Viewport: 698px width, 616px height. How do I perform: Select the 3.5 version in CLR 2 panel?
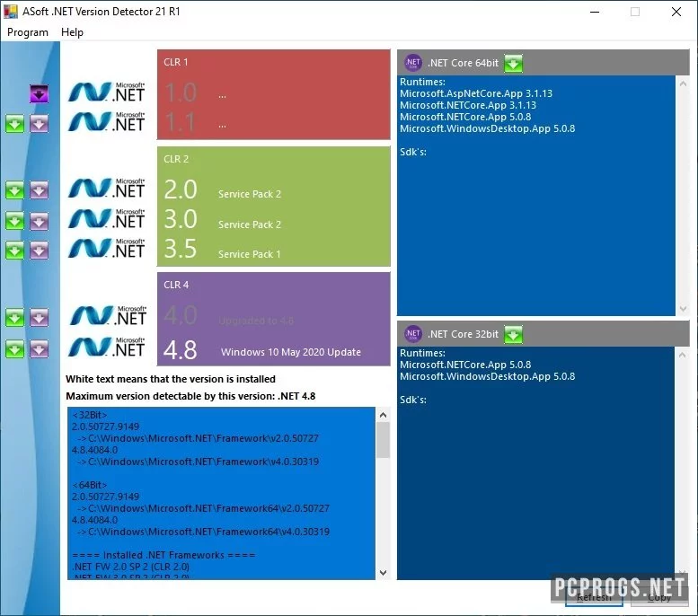pyautogui.click(x=181, y=250)
